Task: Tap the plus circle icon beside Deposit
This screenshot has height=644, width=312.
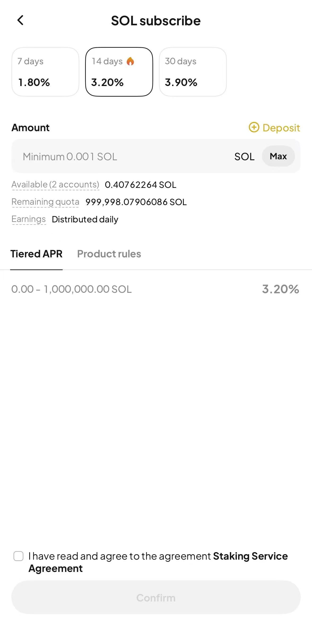Action: point(254,127)
